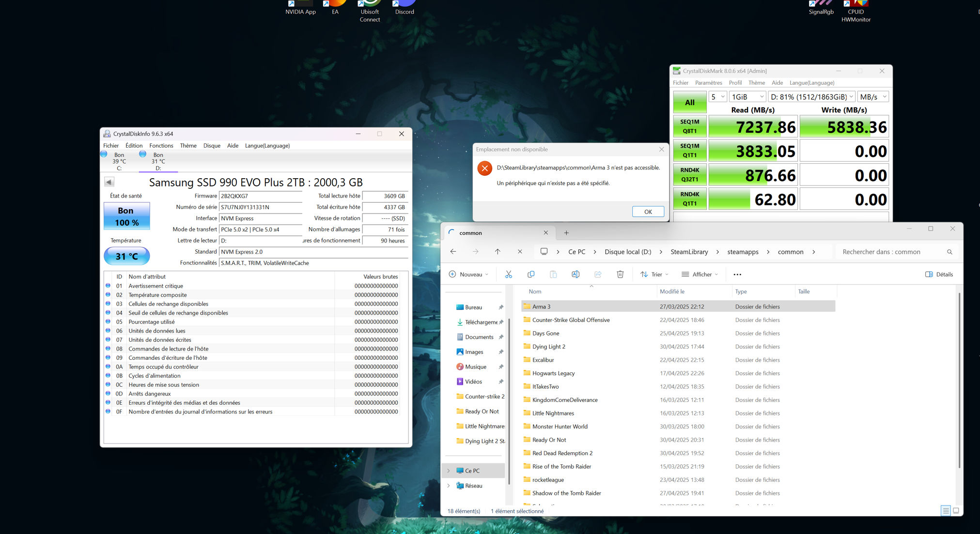Switch to the details list view icon
980x534 pixels.
tap(946, 511)
